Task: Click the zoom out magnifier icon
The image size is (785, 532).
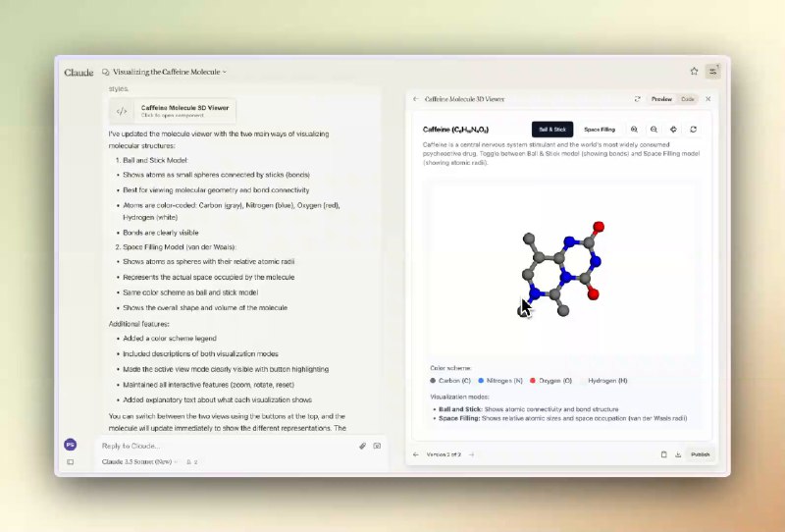Action: click(654, 130)
